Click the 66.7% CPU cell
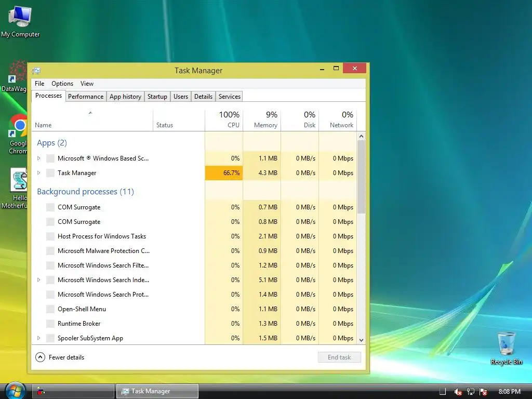 224,173
